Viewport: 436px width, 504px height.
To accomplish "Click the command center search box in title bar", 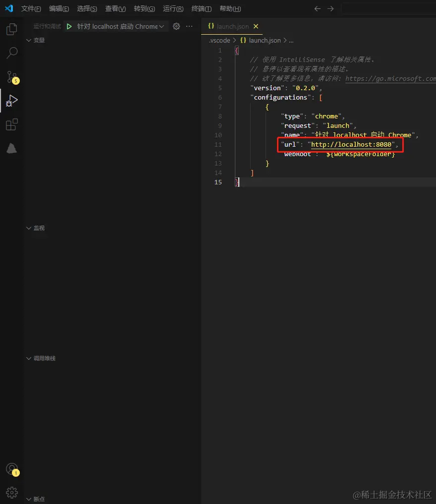I will click(x=389, y=9).
